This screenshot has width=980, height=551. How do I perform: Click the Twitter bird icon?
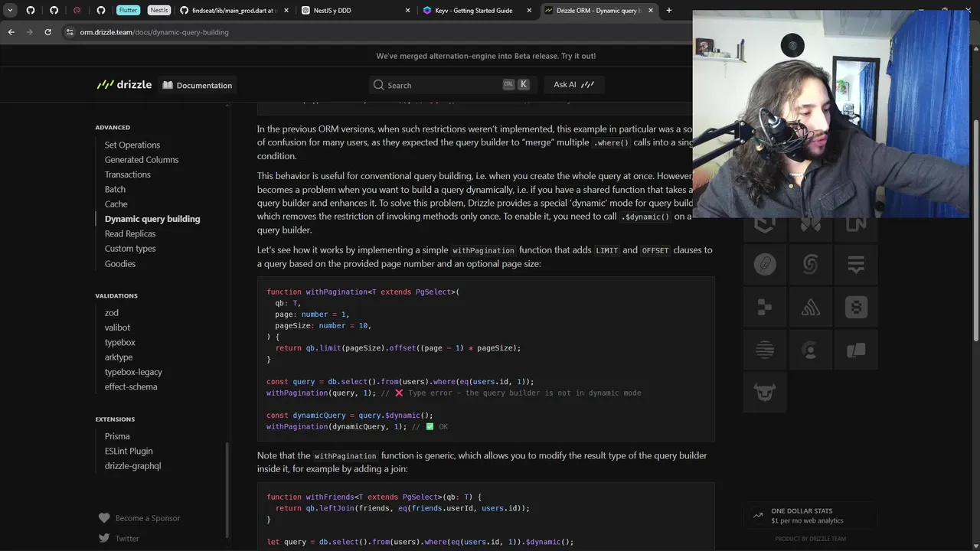104,538
